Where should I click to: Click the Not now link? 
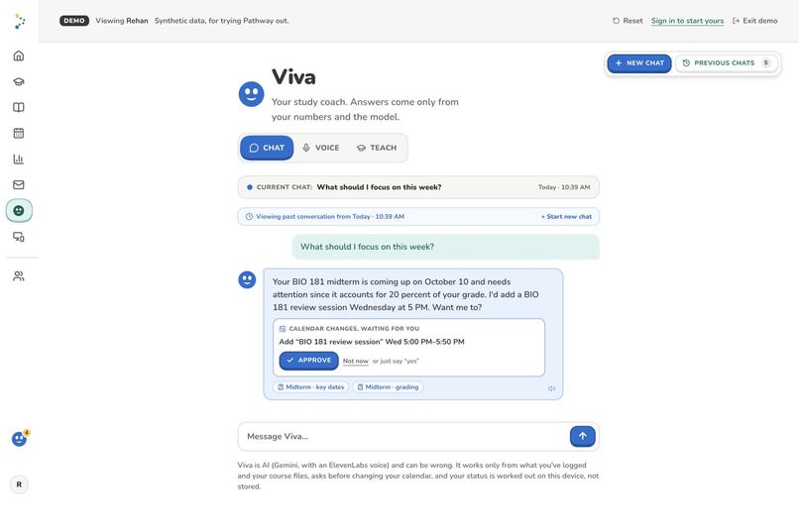pyautogui.click(x=355, y=361)
